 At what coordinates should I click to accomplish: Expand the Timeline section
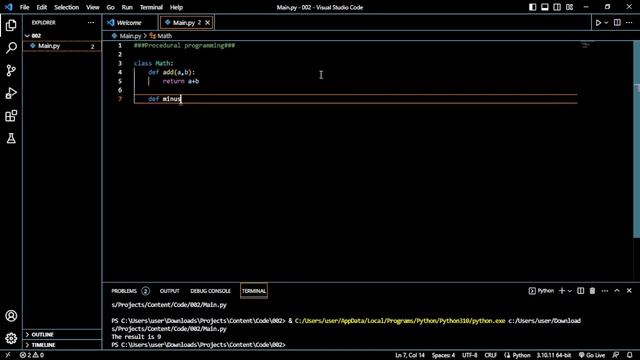pyautogui.click(x=62, y=345)
